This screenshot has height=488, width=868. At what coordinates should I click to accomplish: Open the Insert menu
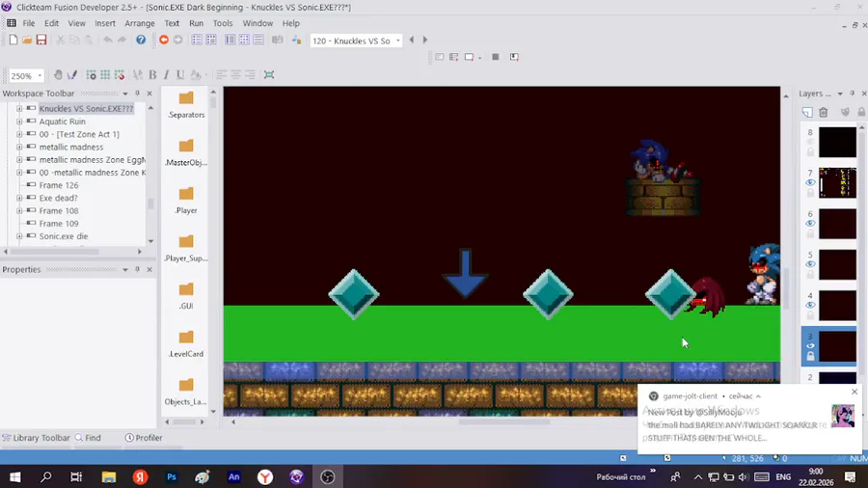coord(104,23)
